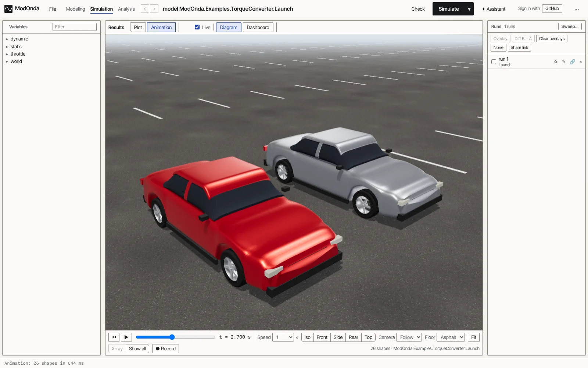
Task: Check the run 1 checkbox
Action: coord(494,61)
